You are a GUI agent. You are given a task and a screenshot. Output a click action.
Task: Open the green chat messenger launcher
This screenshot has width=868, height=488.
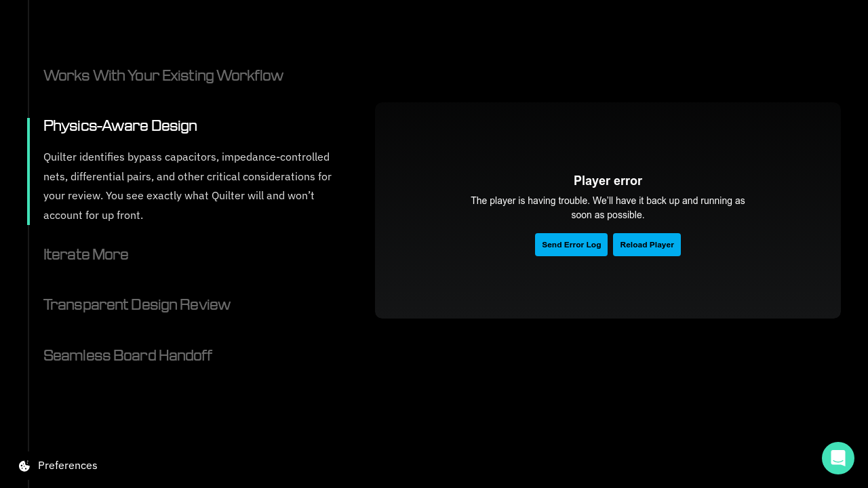(x=837, y=458)
